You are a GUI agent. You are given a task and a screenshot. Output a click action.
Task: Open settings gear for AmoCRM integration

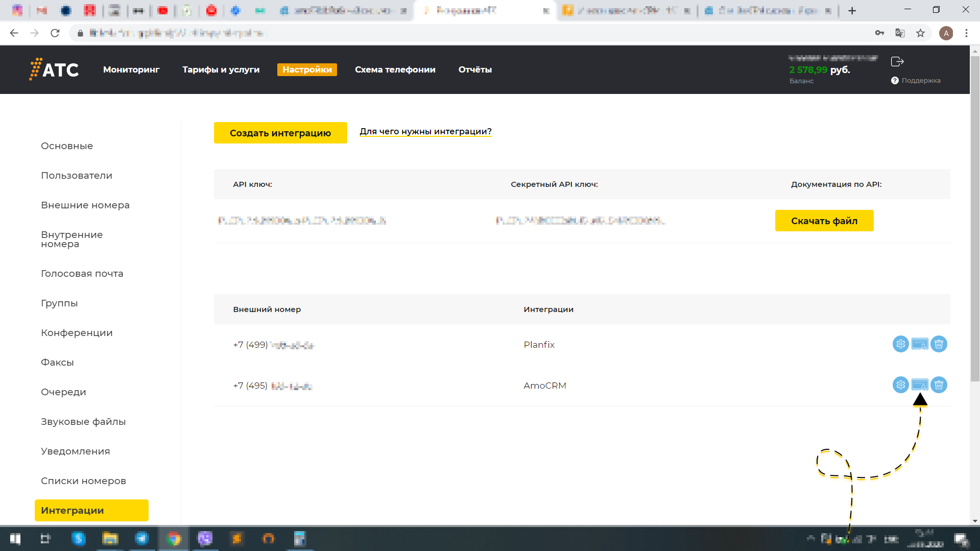(900, 385)
